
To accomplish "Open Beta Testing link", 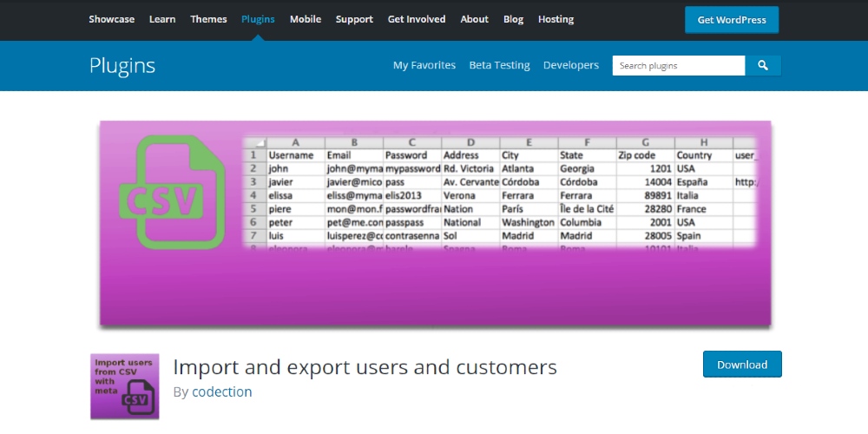I will [x=499, y=65].
